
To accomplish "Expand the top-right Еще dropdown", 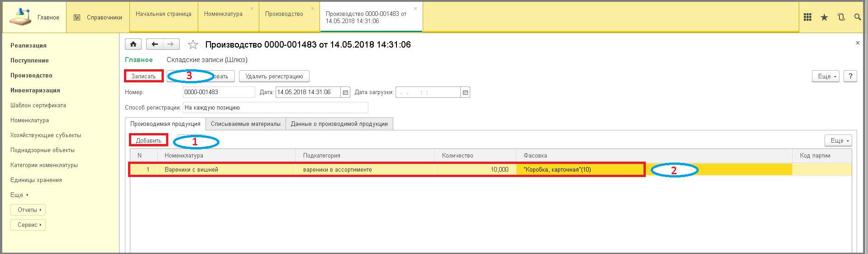I will pos(825,77).
